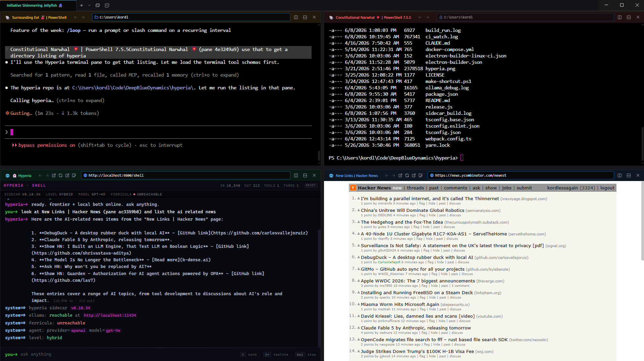Click the news.ycombinator.com/newest URL field
Image resolution: width=644 pixels, height=361 pixels.
coord(521,175)
